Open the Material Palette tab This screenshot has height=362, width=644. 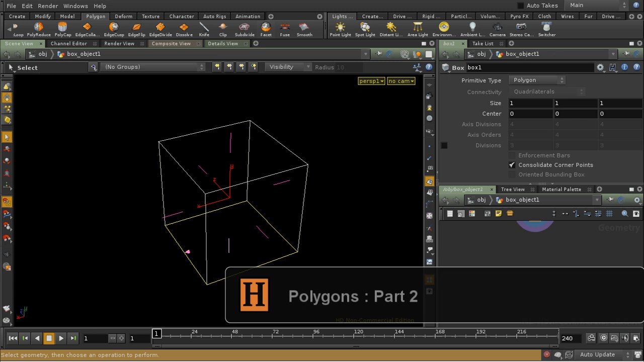click(x=561, y=190)
